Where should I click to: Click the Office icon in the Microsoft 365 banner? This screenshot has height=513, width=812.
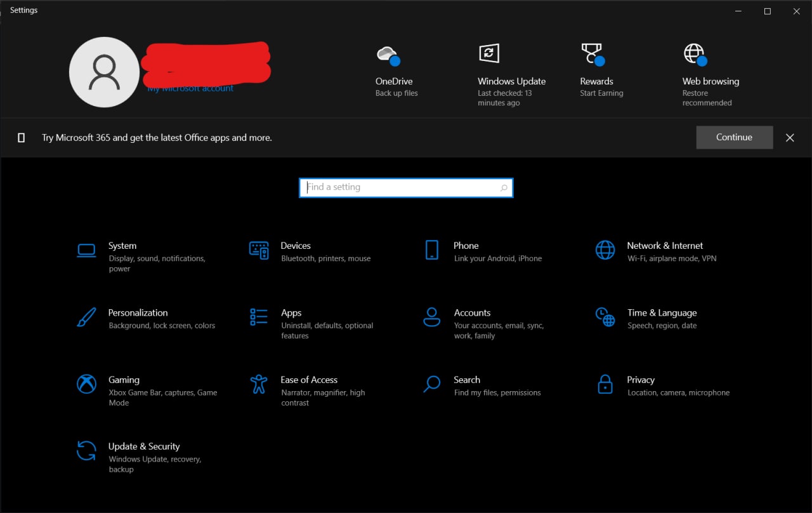(x=21, y=138)
